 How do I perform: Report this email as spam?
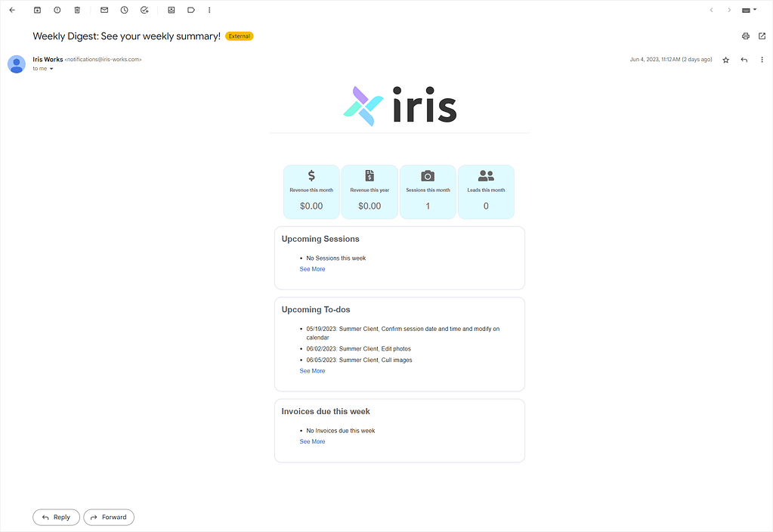(57, 10)
